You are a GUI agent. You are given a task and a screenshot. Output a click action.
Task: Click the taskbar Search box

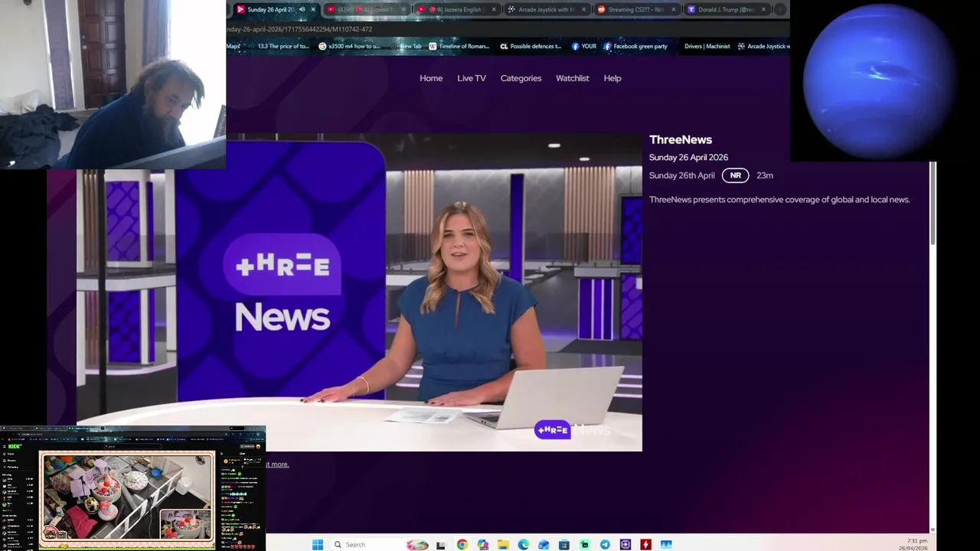pos(380,545)
